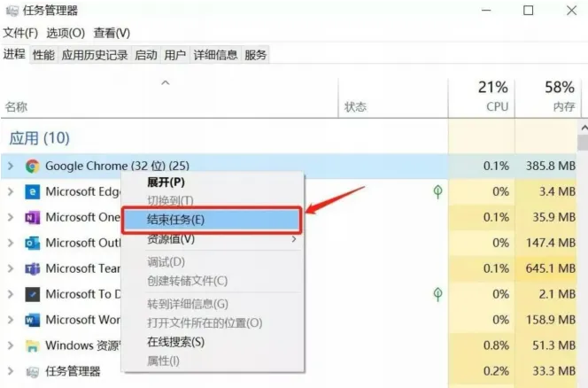Image resolution: width=588 pixels, height=388 pixels.
Task: Click the Microsoft OneNote icon
Action: 32,217
